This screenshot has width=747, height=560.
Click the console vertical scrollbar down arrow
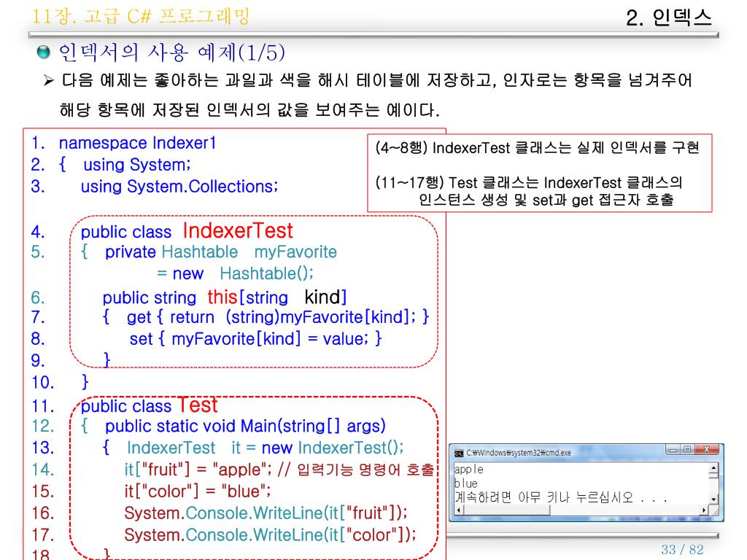point(713,499)
